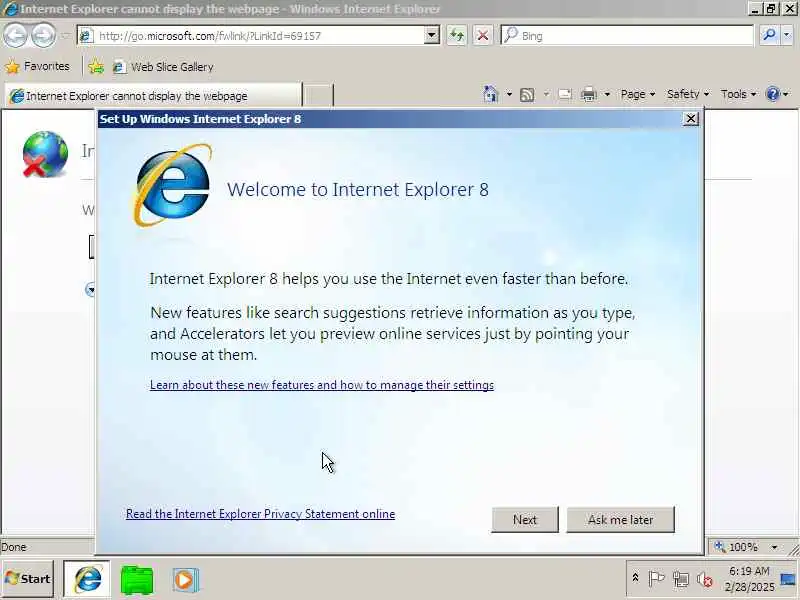Expand the Home button dropdown arrow

509,94
